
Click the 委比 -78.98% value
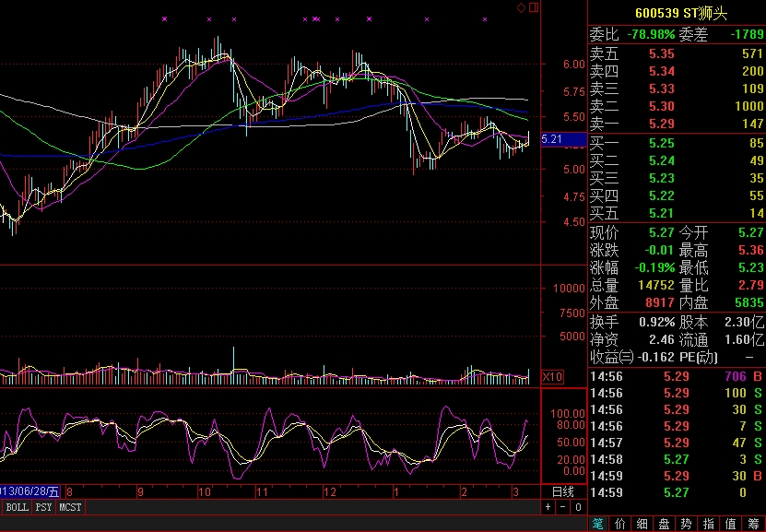pos(651,35)
